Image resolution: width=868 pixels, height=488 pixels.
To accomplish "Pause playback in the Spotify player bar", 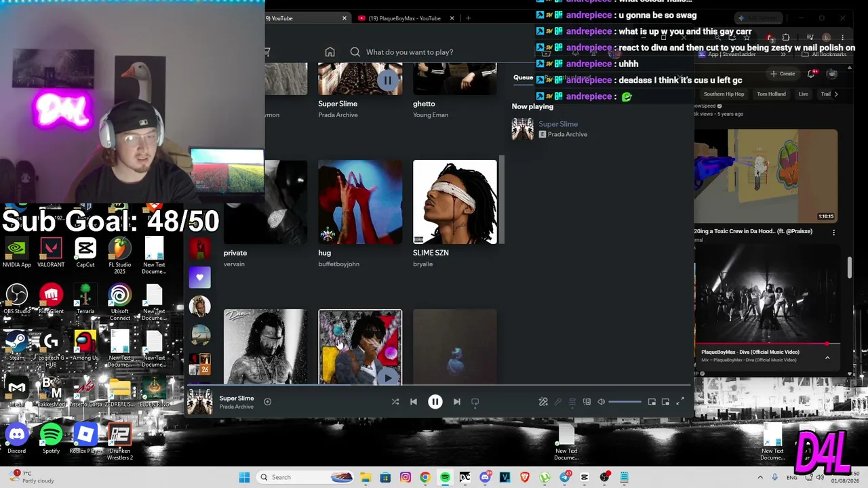I will pyautogui.click(x=435, y=402).
